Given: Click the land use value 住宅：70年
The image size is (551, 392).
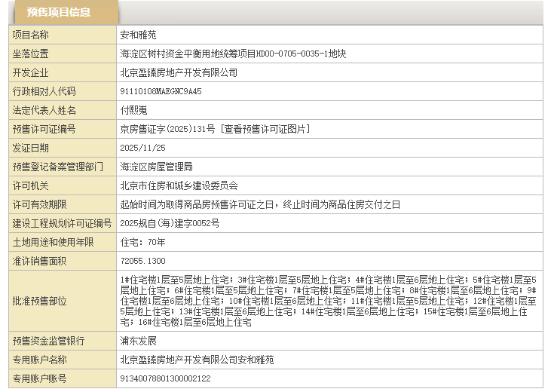Looking at the screenshot, I should (142, 242).
